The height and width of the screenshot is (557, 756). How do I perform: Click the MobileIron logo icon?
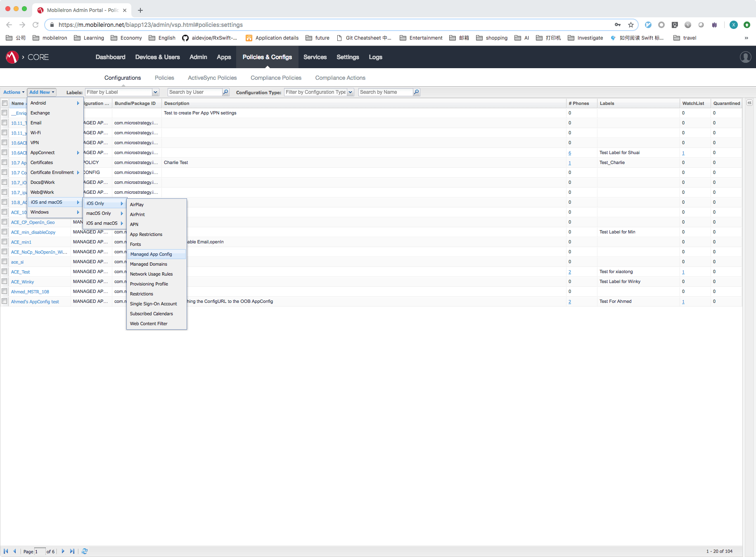(12, 57)
